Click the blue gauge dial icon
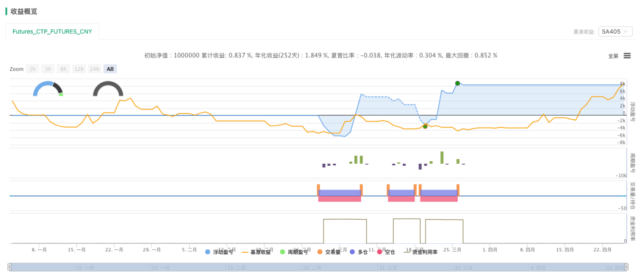This screenshot has height=277, width=644. click(48, 89)
